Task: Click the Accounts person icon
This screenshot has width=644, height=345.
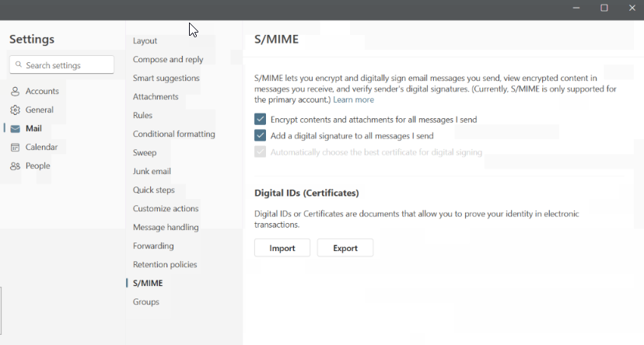Action: [x=16, y=91]
